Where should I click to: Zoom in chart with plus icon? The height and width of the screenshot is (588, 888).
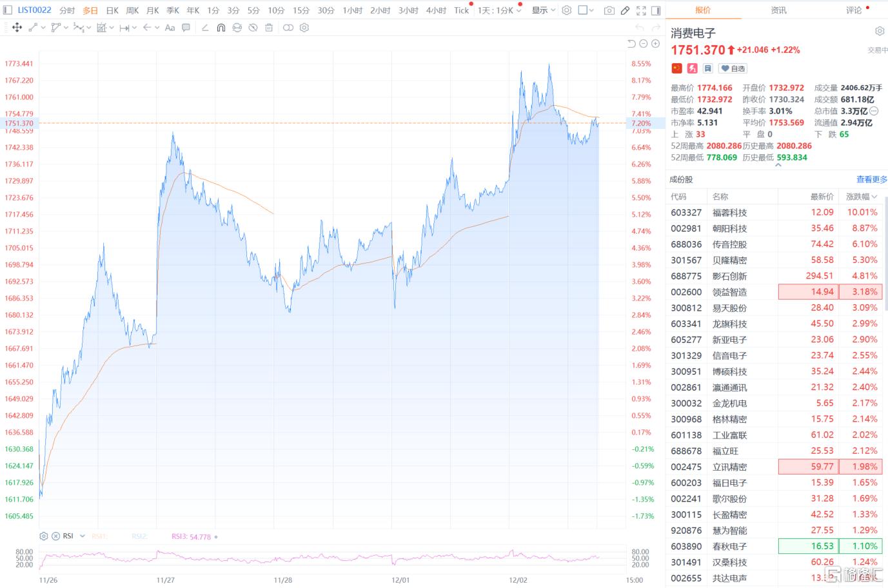tap(655, 43)
